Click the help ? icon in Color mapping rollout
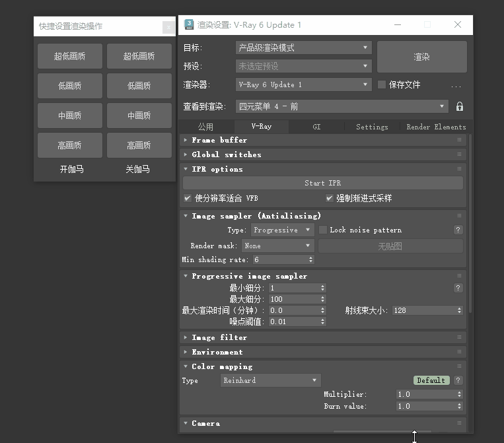 click(x=458, y=380)
